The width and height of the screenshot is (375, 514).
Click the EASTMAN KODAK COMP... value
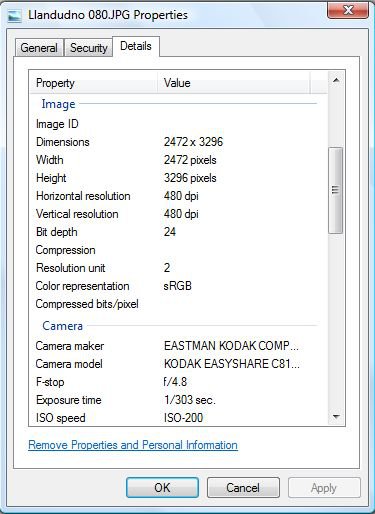pyautogui.click(x=231, y=346)
